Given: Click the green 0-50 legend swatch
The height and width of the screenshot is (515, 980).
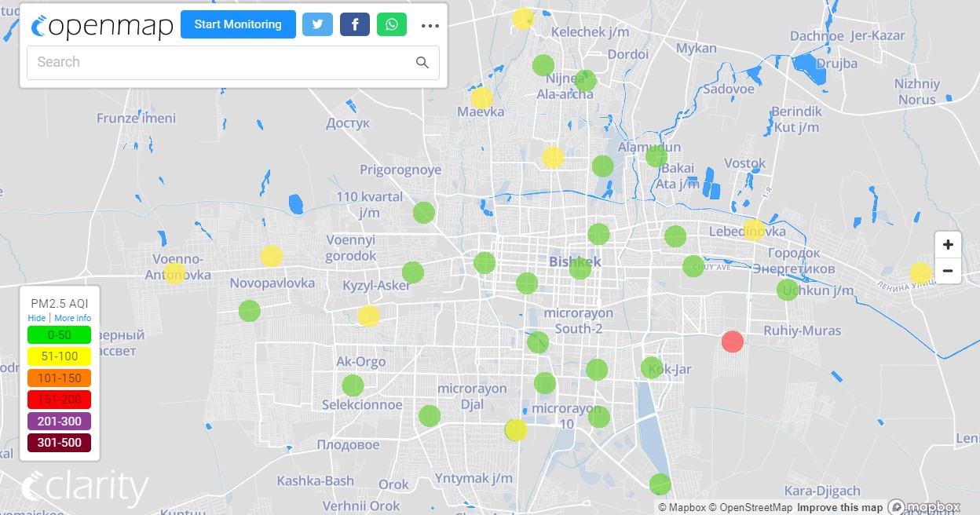Looking at the screenshot, I should click(59, 334).
